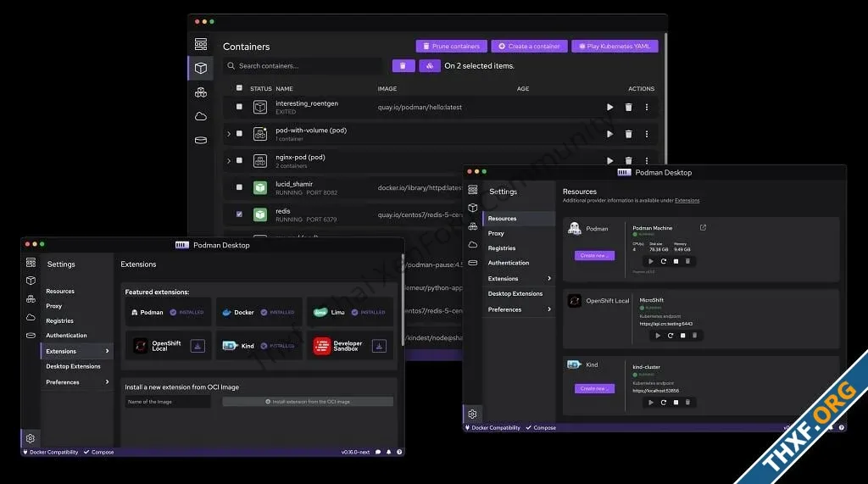Image resolution: width=868 pixels, height=484 pixels.
Task: Click Install extension from the OCI image button
Action: 308,402
